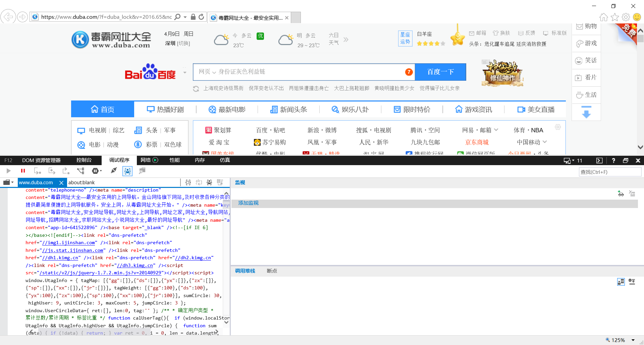The width and height of the screenshot is (644, 345).
Task: Click the library code marker icon
Action: (209, 182)
